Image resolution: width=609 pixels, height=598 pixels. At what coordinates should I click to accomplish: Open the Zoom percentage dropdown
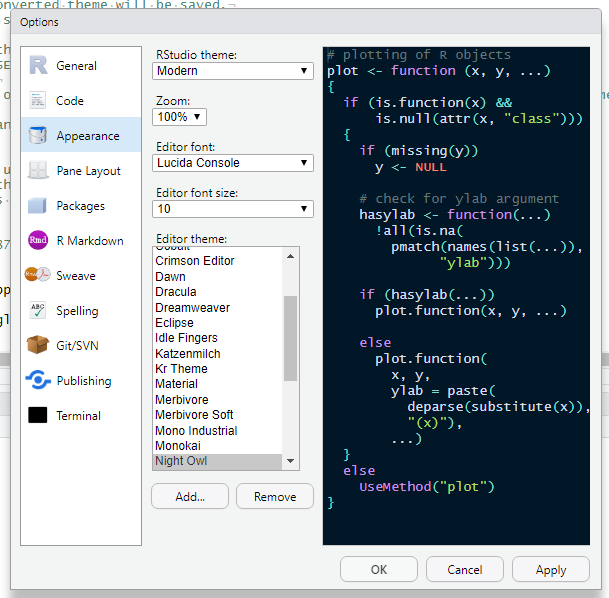180,117
